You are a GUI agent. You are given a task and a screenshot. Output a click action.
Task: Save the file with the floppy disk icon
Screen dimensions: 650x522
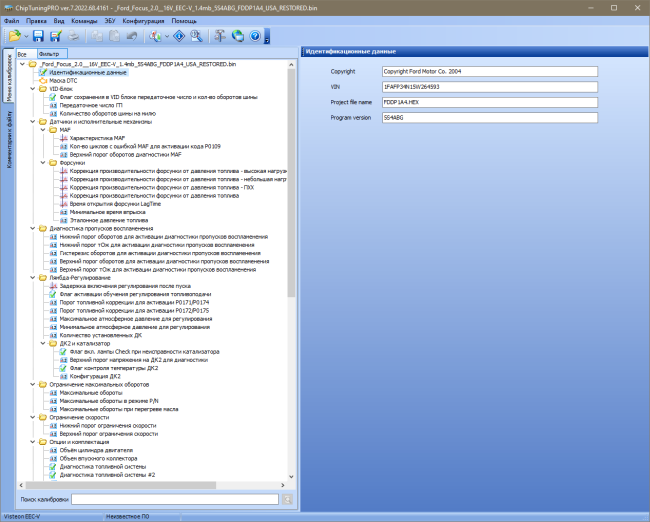pos(38,36)
